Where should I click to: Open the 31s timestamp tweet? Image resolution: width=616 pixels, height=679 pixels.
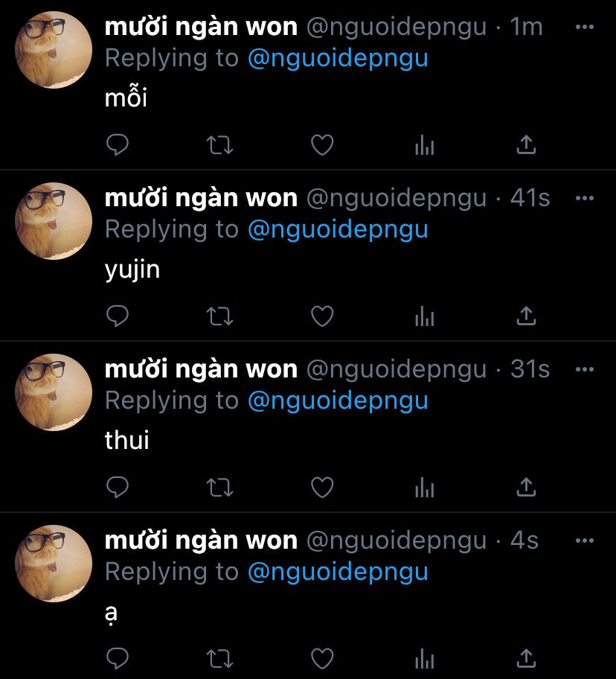click(530, 369)
